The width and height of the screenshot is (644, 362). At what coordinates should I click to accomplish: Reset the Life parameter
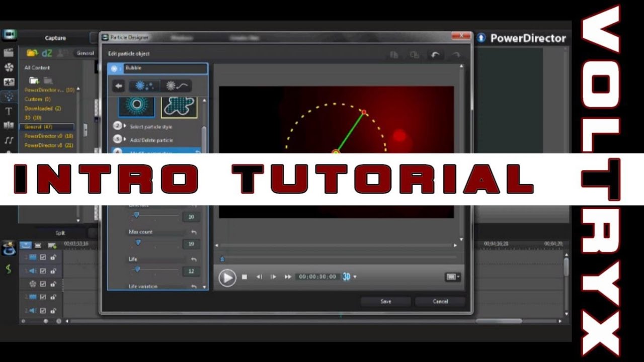[x=194, y=259]
